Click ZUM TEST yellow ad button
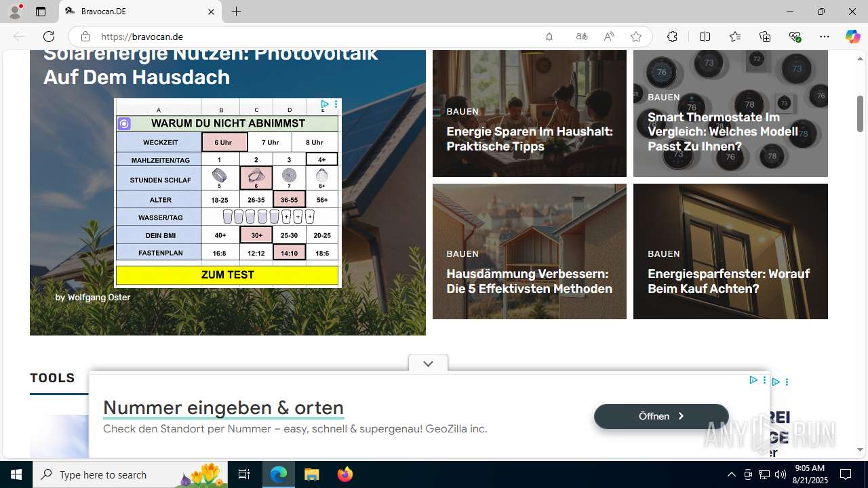 (227, 274)
